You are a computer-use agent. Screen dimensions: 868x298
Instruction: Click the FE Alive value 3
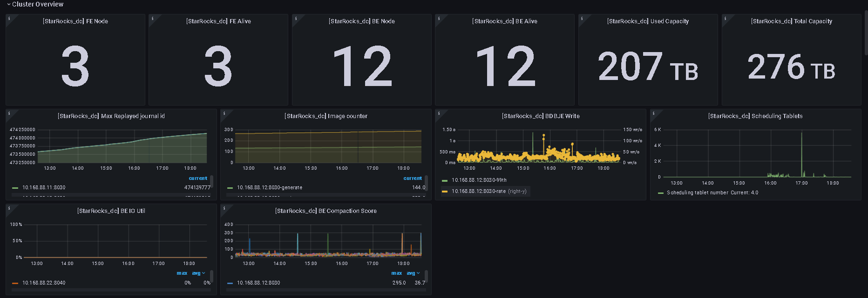tap(218, 66)
